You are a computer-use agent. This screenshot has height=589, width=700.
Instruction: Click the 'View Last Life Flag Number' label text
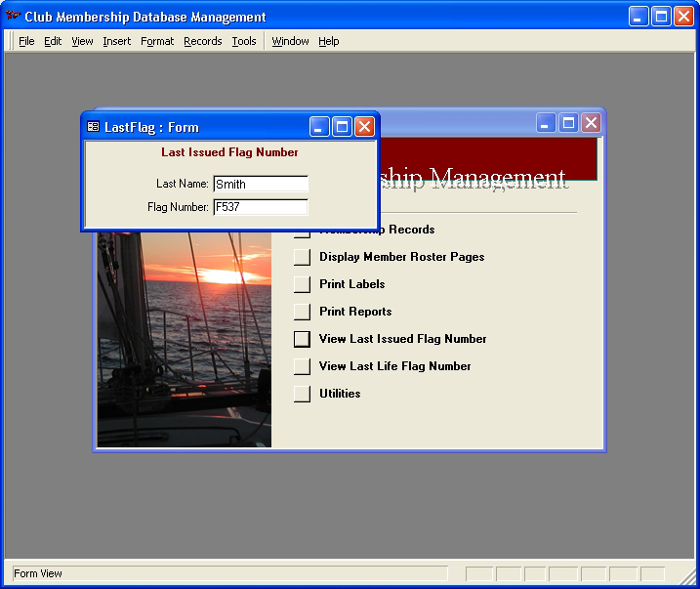pos(394,366)
